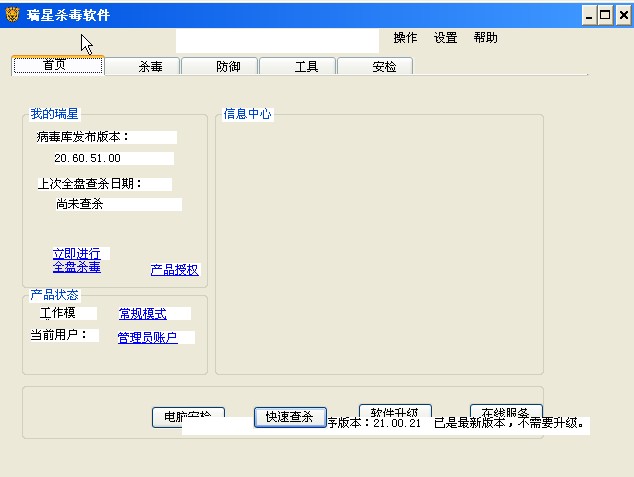Click the 产品状态 group heading
634x477 pixels.
pyautogui.click(x=55, y=295)
